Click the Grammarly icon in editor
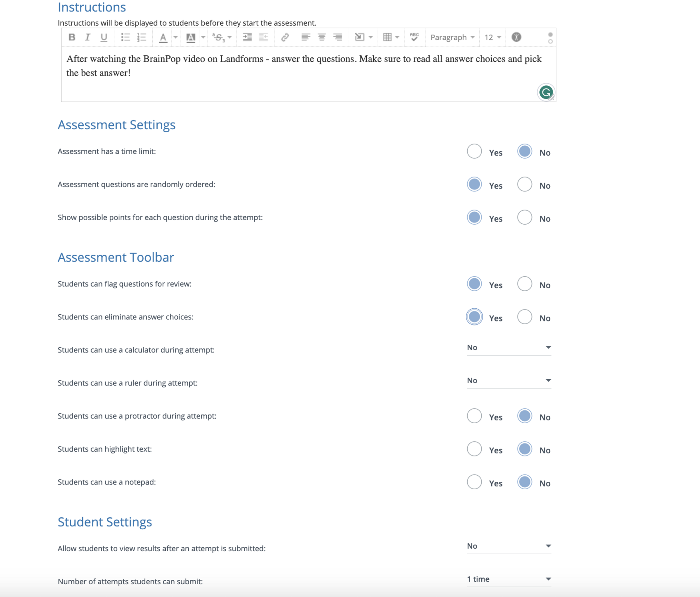700x597 pixels. click(546, 92)
